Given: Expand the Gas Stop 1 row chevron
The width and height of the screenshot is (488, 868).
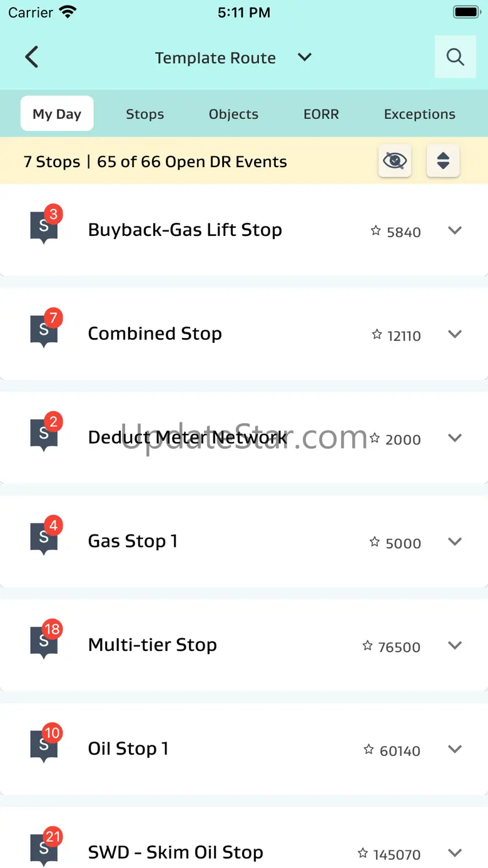Looking at the screenshot, I should click(455, 541).
